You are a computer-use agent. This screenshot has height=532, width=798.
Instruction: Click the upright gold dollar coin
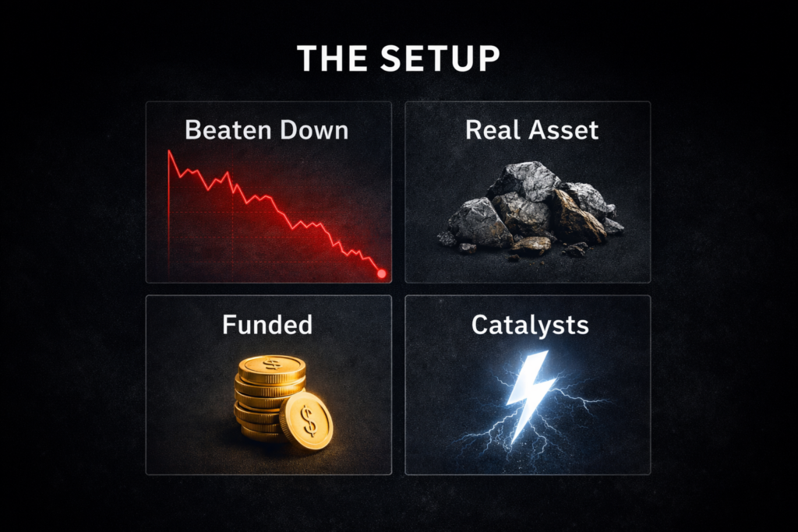(x=306, y=421)
